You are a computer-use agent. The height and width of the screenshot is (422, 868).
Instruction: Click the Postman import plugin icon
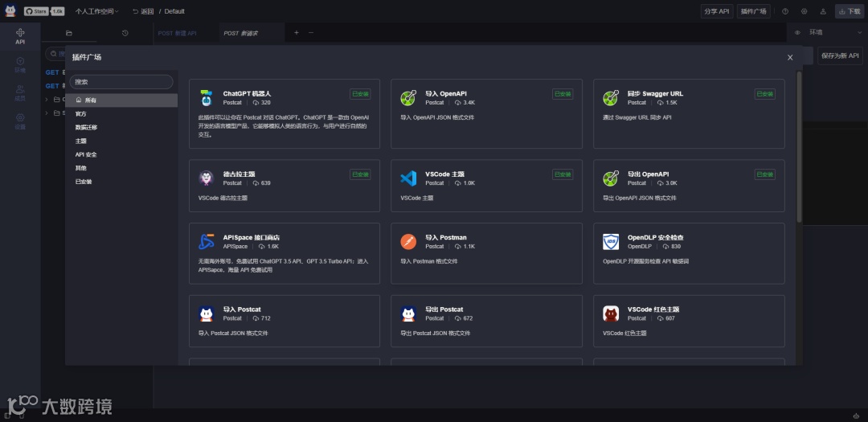(408, 242)
